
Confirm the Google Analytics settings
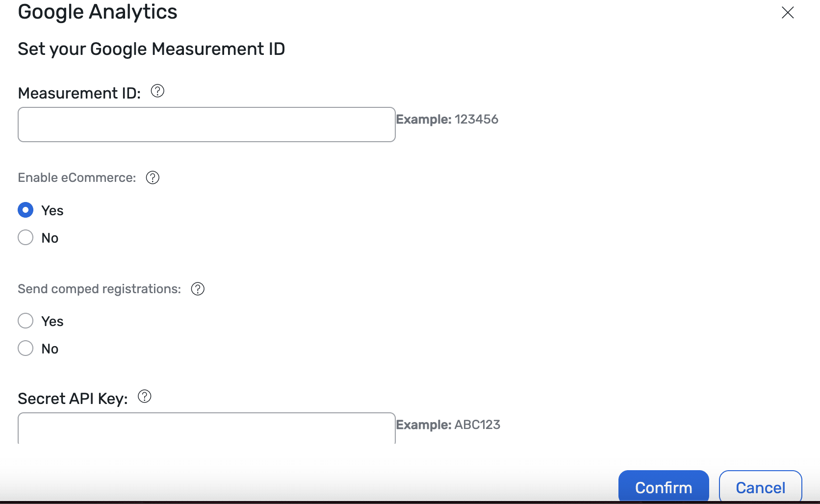click(663, 487)
